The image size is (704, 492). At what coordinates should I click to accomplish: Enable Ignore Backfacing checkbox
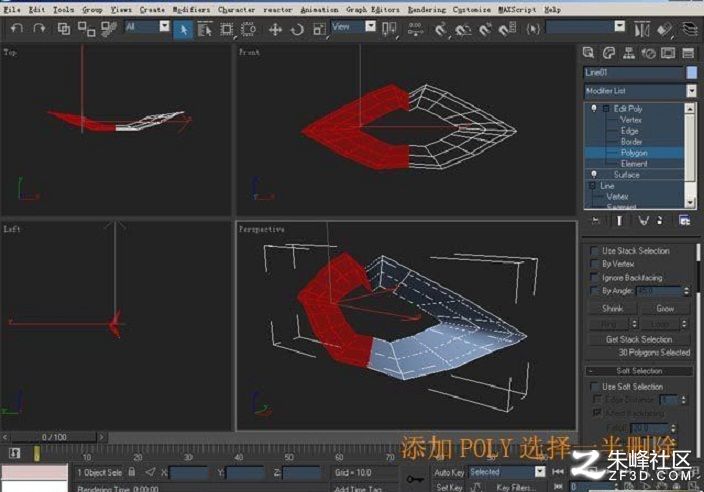(594, 277)
